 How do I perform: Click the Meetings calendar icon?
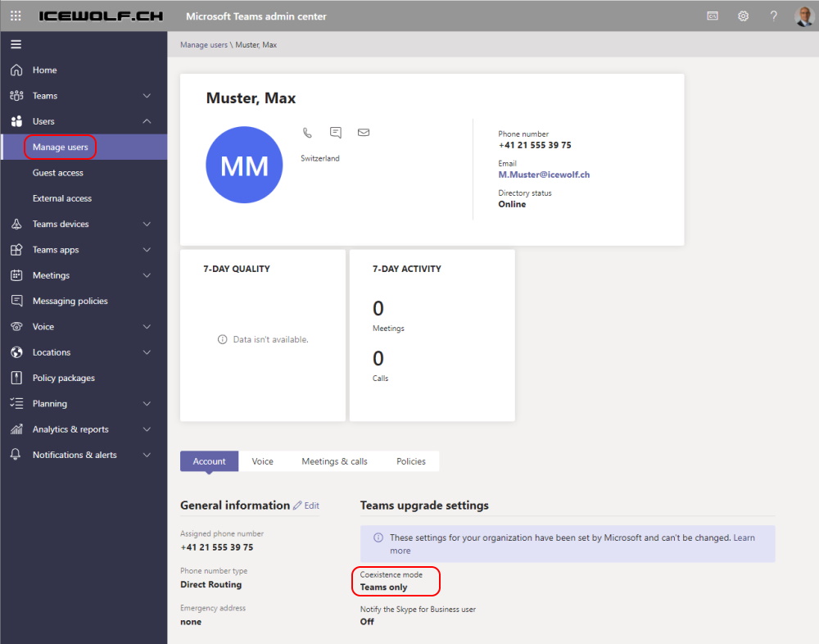pos(16,275)
